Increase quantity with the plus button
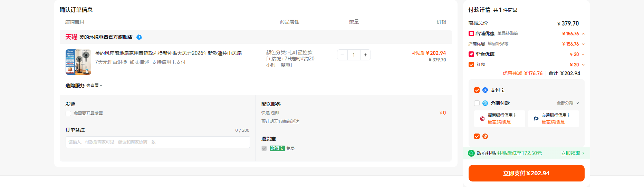The height and width of the screenshot is (187, 644). coord(365,55)
